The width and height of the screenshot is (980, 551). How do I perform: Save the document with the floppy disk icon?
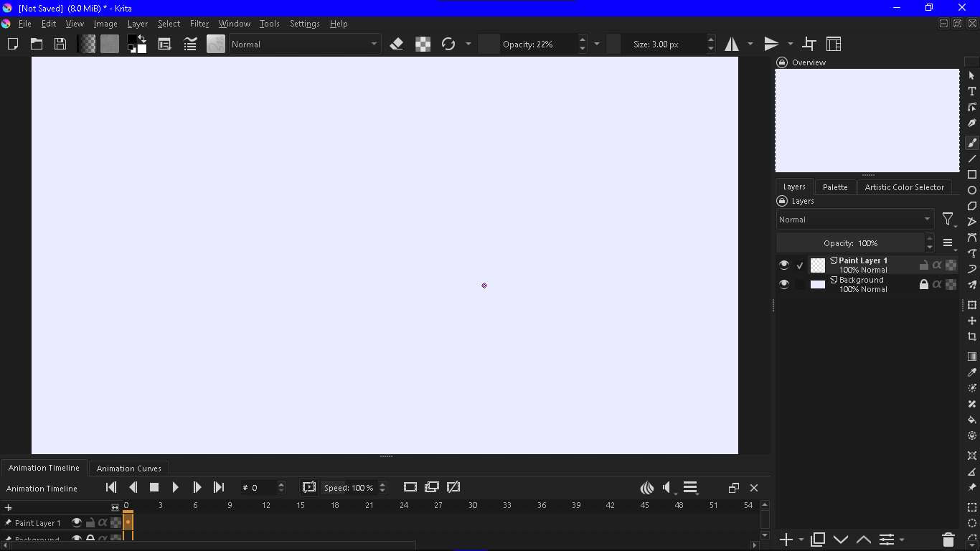(x=60, y=44)
